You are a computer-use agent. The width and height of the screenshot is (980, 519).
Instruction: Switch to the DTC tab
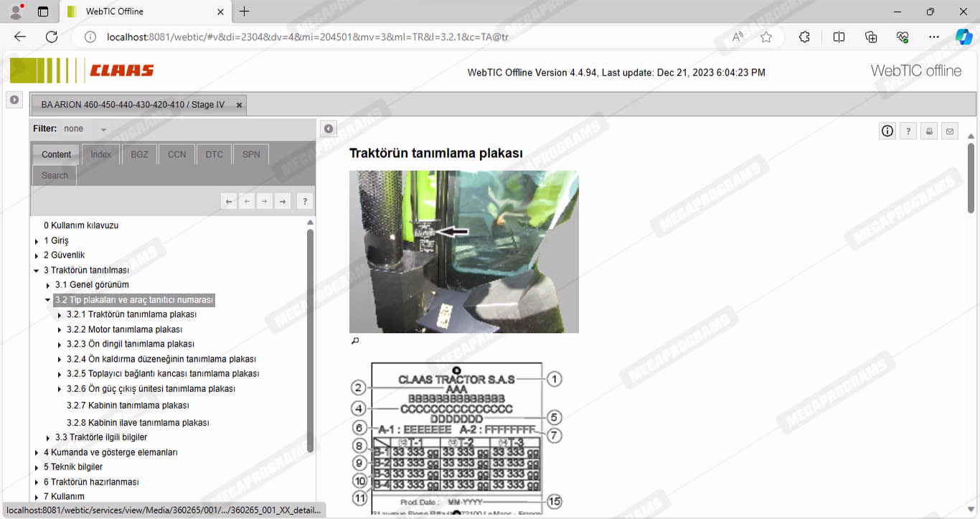(x=214, y=154)
